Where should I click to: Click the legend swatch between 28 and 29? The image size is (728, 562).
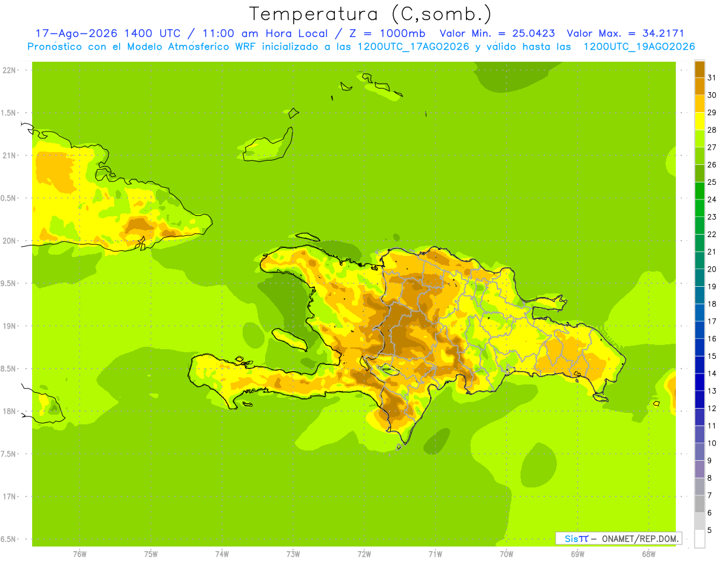699,121
